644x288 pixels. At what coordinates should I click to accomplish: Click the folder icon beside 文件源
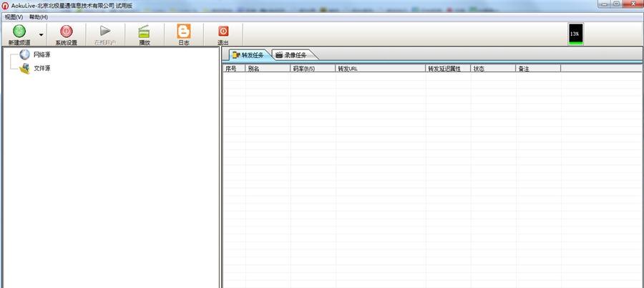[24, 69]
